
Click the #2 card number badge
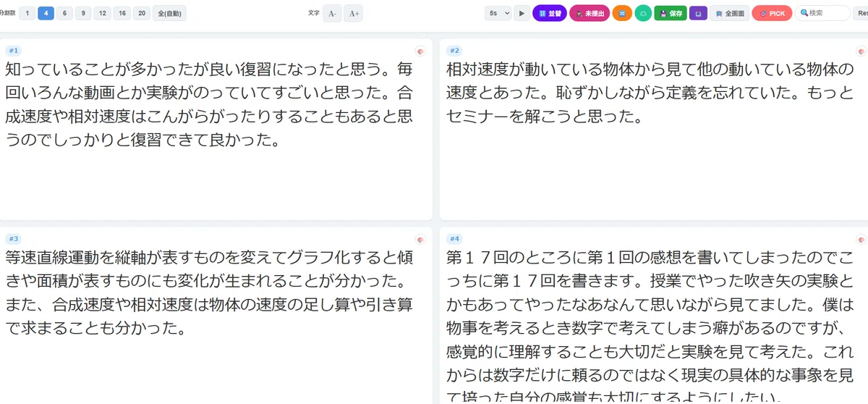click(x=454, y=51)
